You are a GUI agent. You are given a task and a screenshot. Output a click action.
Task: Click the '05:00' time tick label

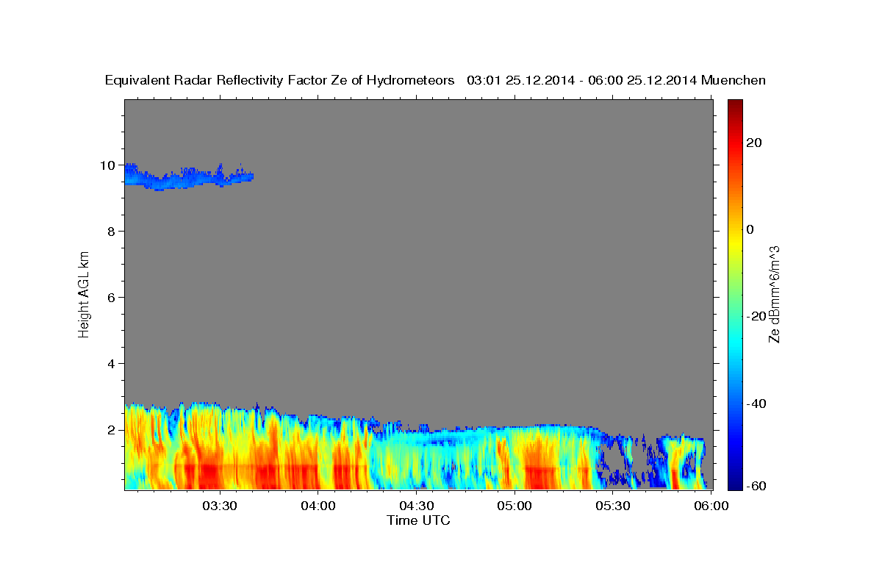click(x=514, y=506)
